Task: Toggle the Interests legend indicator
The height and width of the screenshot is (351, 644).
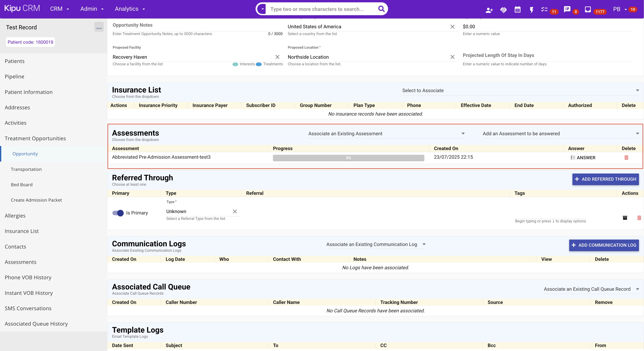Action: [235, 64]
